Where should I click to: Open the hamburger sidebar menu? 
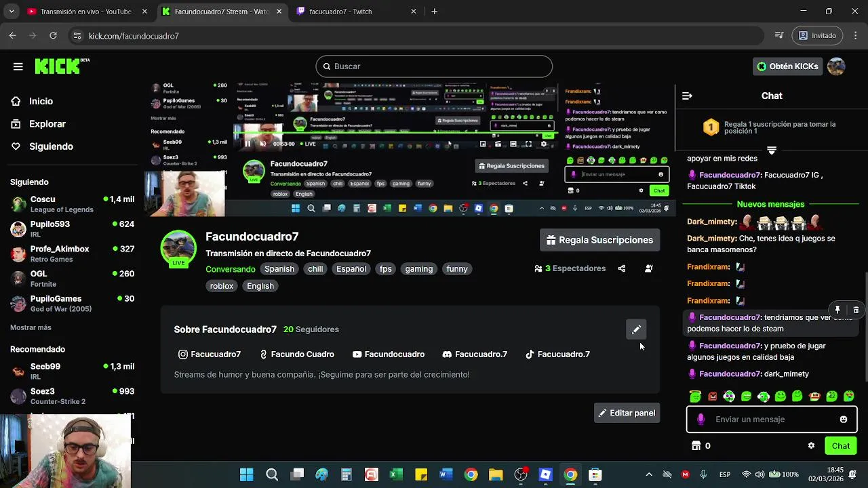pyautogui.click(x=18, y=66)
